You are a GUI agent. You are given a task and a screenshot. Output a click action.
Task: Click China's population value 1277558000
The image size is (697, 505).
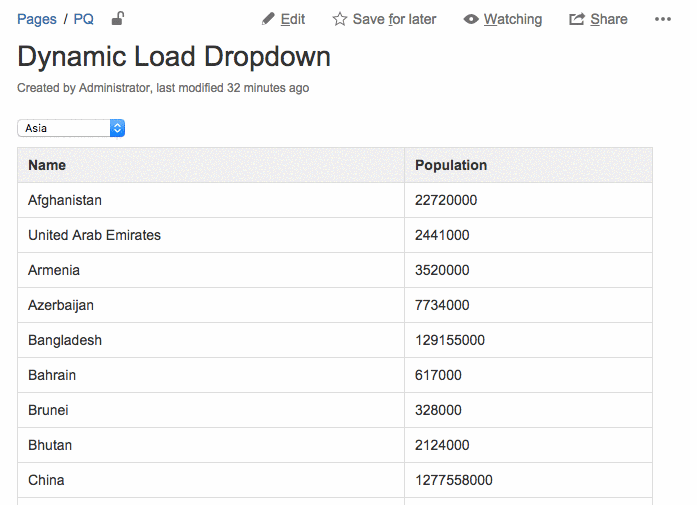click(x=454, y=480)
